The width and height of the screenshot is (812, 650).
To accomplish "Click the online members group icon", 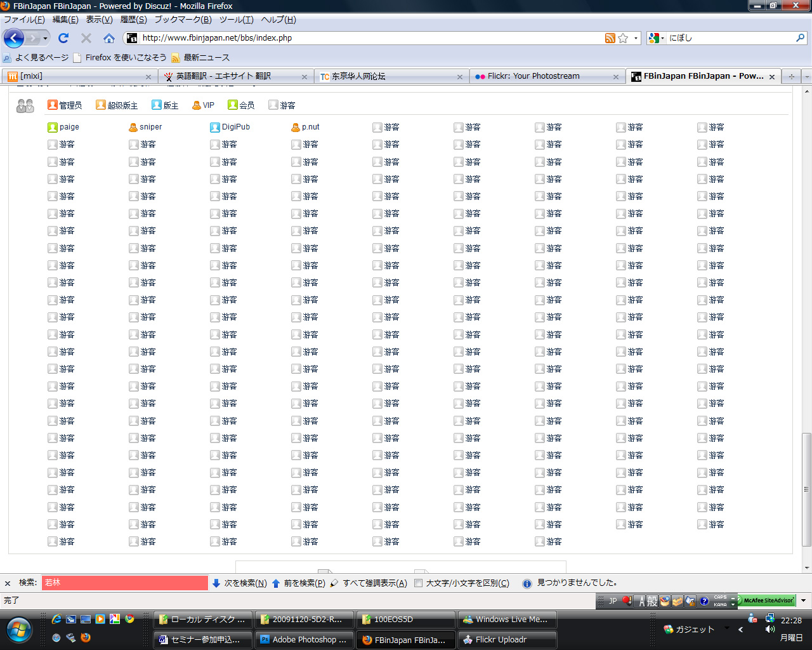I will pos(25,105).
